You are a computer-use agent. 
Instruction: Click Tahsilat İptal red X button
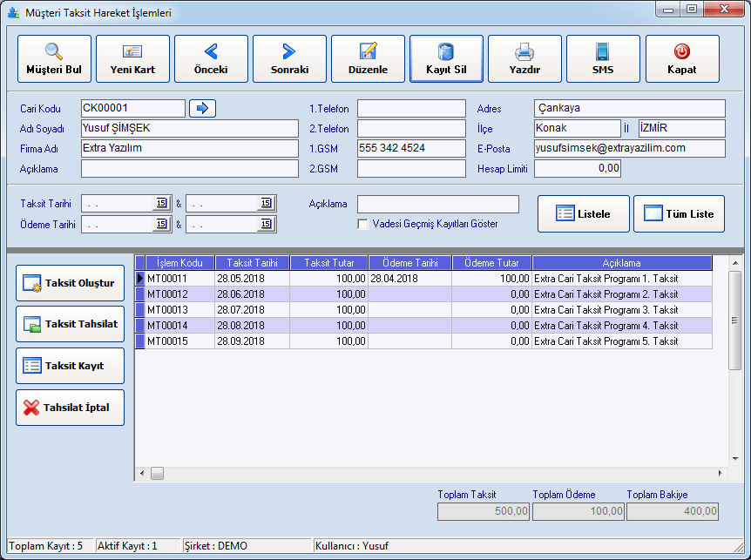(x=70, y=408)
